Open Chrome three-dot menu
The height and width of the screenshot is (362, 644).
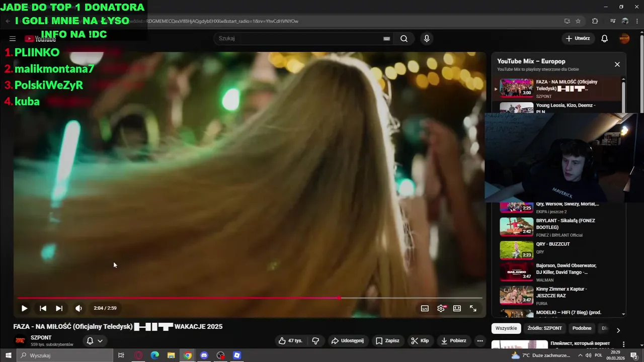tap(637, 21)
